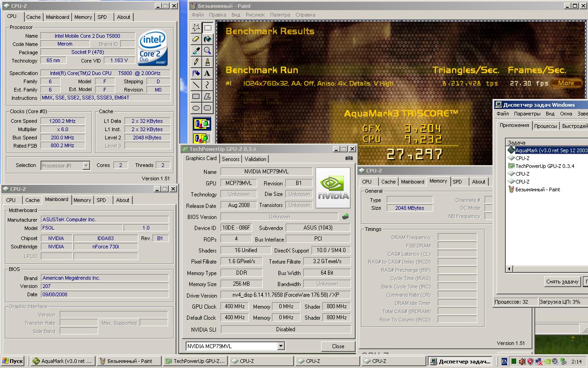
Task: Select the Polygon shape tool
Action: [x=208, y=97]
